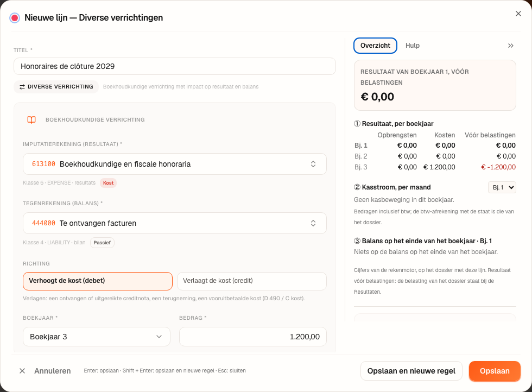Switch to the Overzicht tab
This screenshot has width=532, height=392.
pyautogui.click(x=375, y=46)
